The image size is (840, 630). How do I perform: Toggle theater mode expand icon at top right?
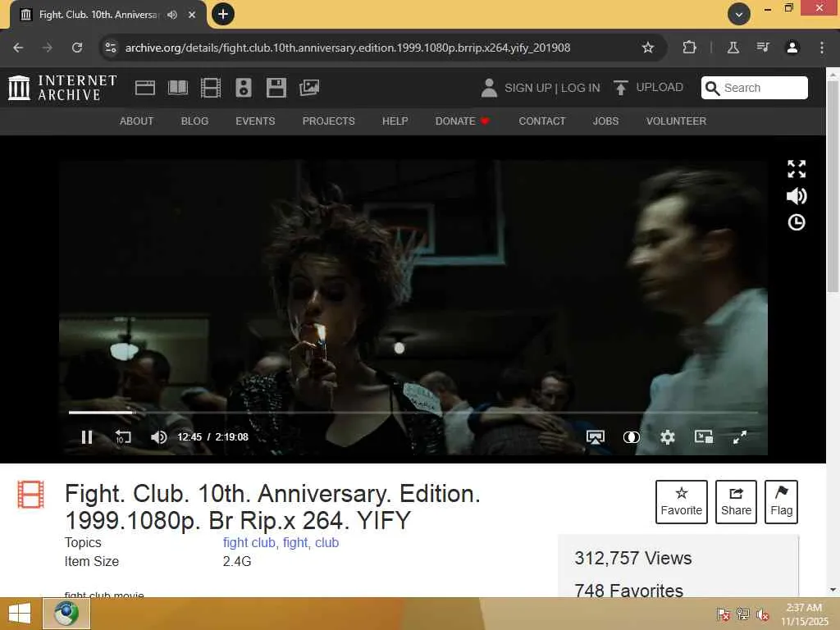click(797, 169)
